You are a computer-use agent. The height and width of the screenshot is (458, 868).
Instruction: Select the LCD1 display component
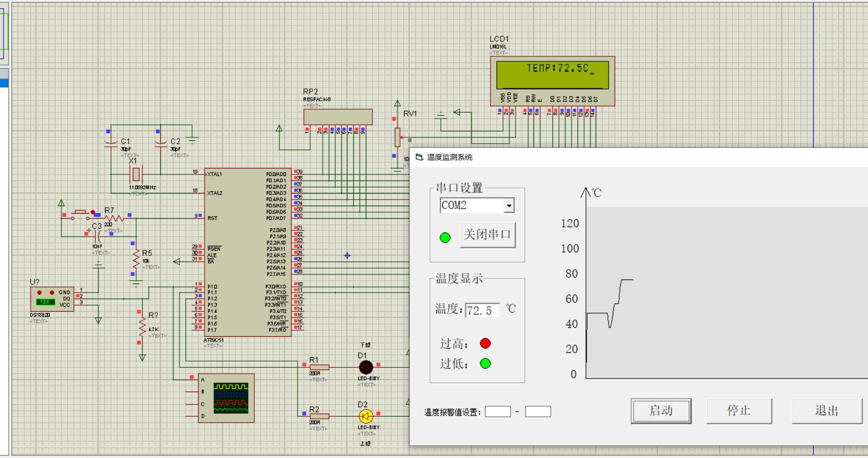click(552, 81)
